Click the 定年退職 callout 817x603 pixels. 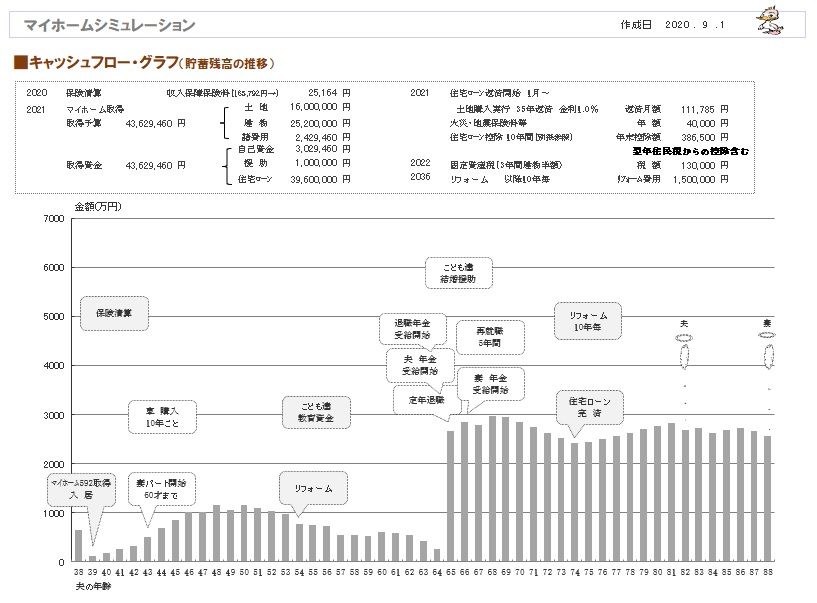pyautogui.click(x=426, y=400)
